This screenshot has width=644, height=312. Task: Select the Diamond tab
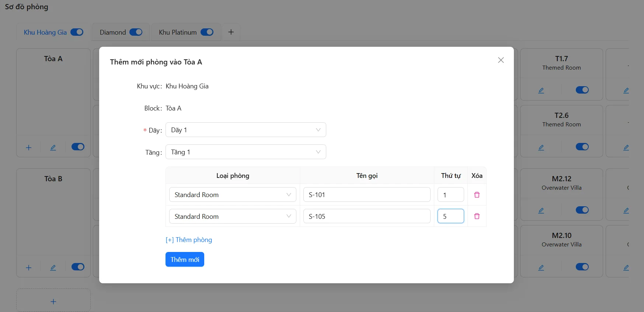click(x=113, y=32)
